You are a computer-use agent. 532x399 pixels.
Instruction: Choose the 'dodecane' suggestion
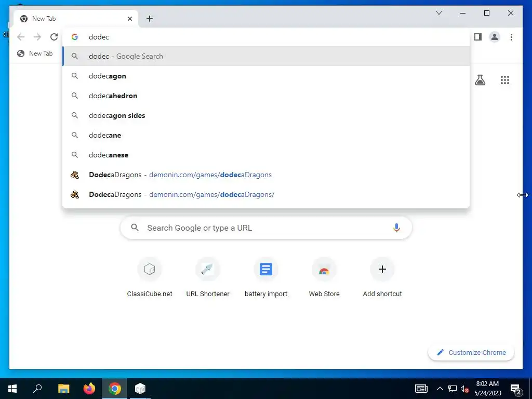(x=266, y=135)
